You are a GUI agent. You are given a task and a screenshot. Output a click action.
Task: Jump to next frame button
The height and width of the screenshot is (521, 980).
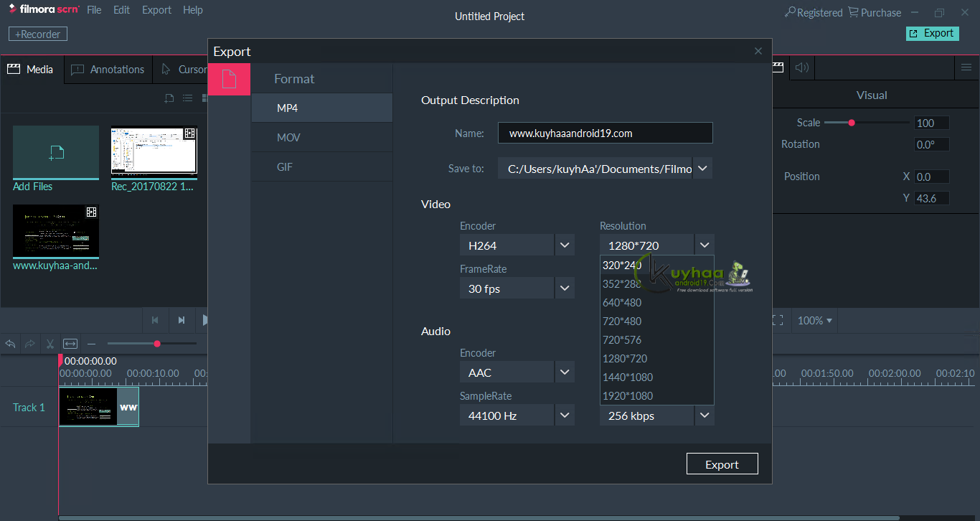tap(182, 320)
